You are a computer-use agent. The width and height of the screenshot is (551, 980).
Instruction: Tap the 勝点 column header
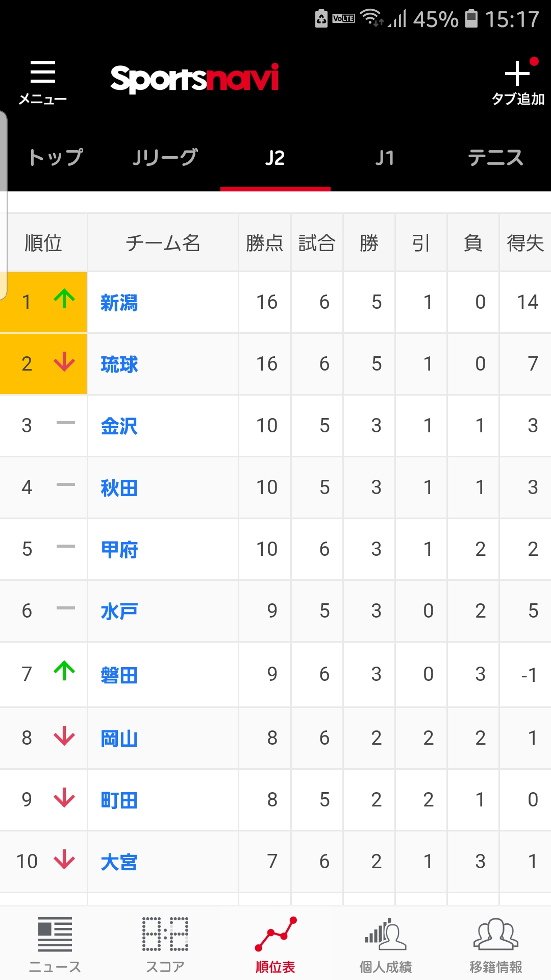point(264,243)
